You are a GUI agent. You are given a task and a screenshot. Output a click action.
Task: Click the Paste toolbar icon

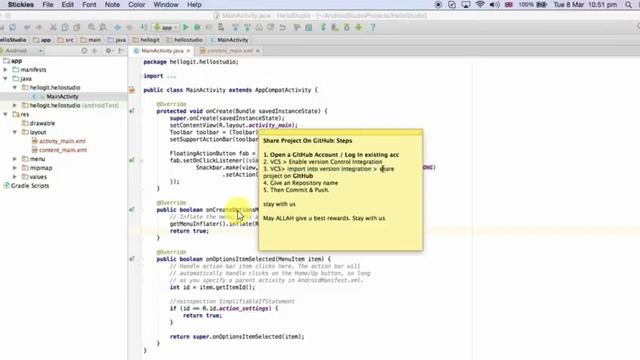coord(77,27)
